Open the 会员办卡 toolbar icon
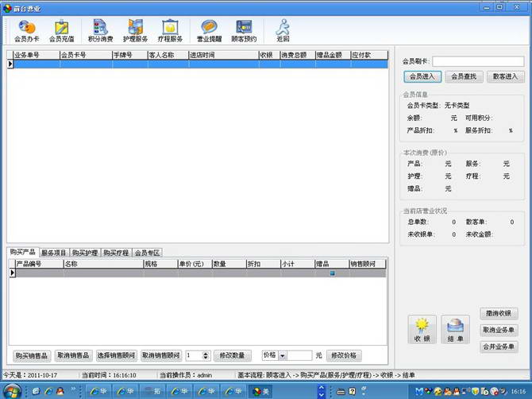532x399 pixels. [27, 31]
